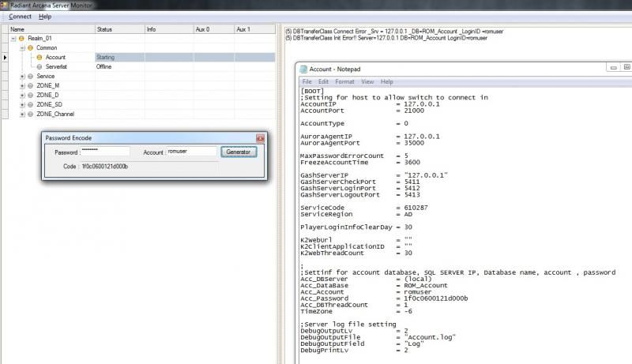Collapse the Realm_01 tree node
This screenshot has height=364, width=632.
[13, 39]
